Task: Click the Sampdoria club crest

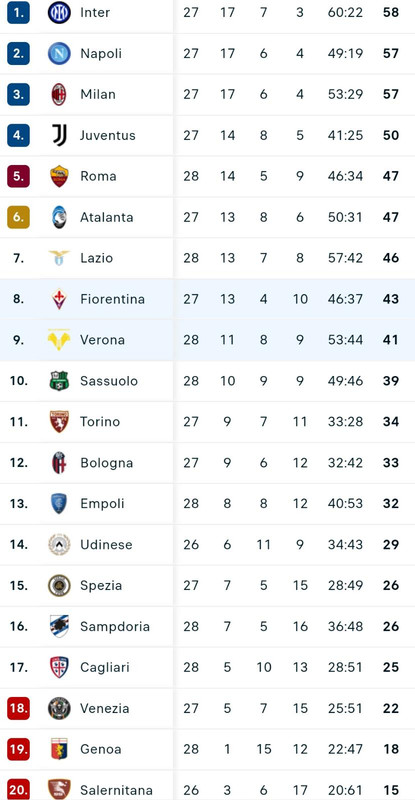Action: [59, 626]
